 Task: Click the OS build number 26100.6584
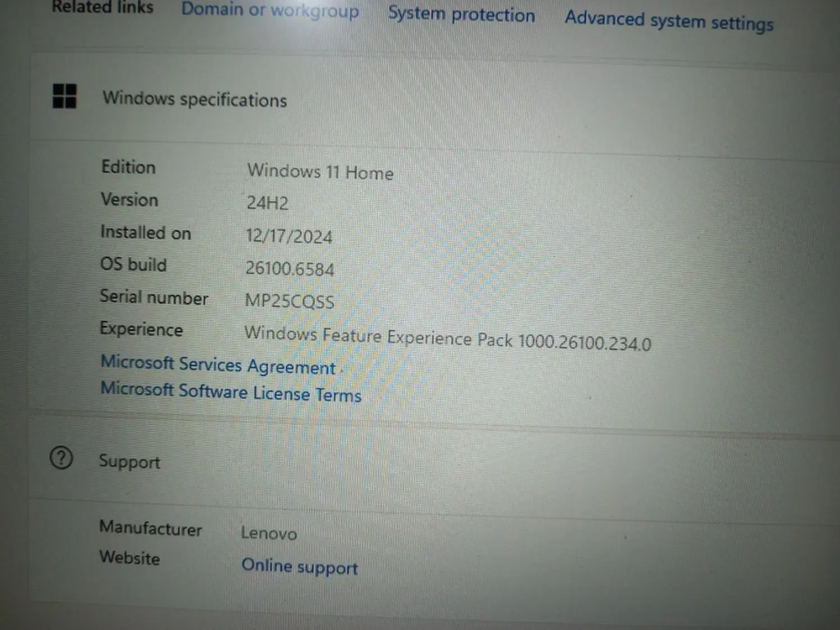tap(290, 269)
